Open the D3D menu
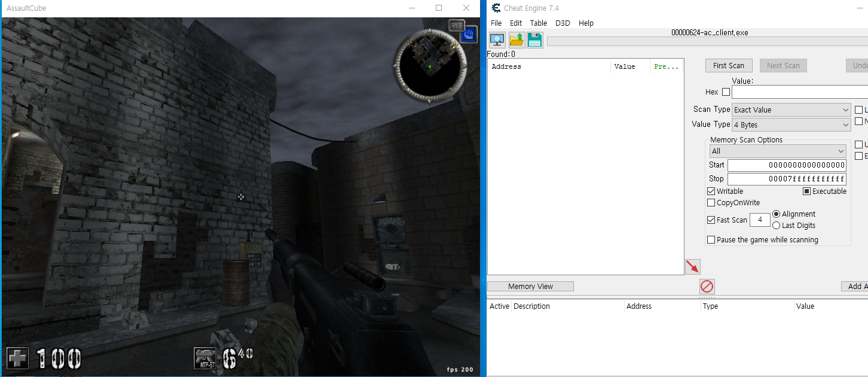The image size is (868, 377). pos(563,23)
